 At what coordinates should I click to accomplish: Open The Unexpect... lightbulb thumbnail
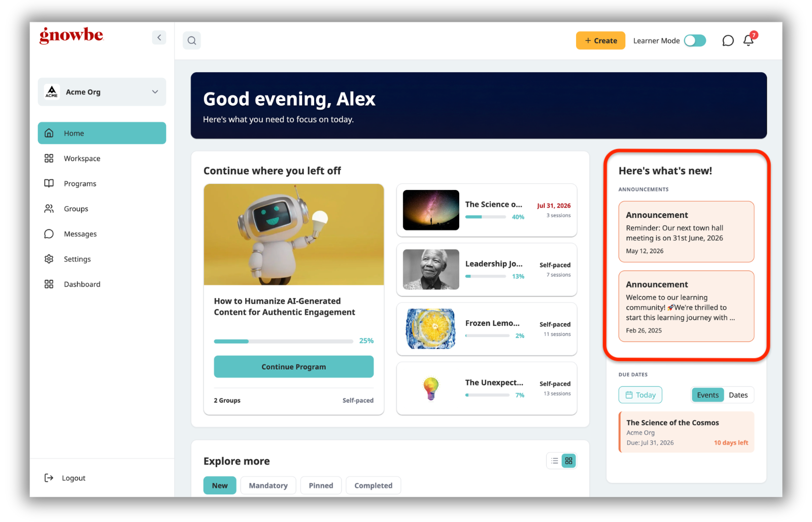(x=431, y=388)
